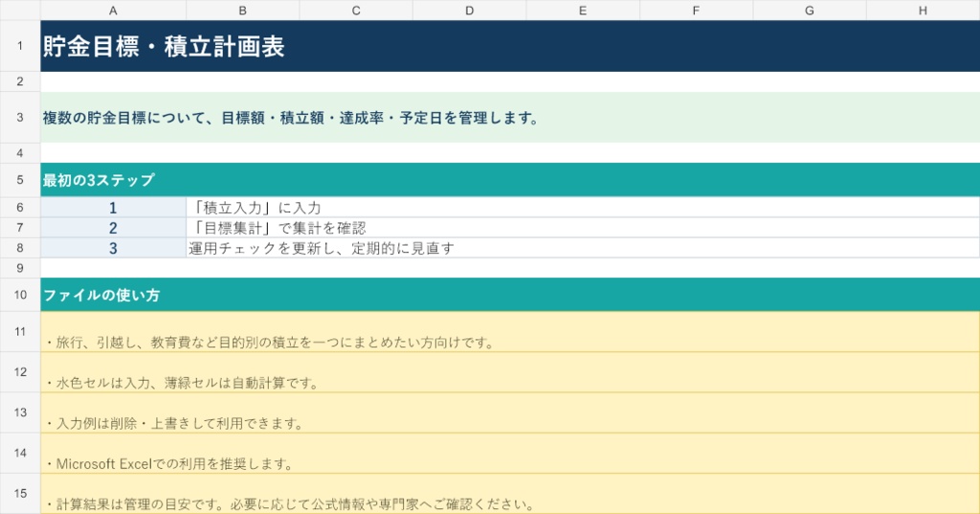
Task: Select the step number 1 cell
Action: point(113,207)
